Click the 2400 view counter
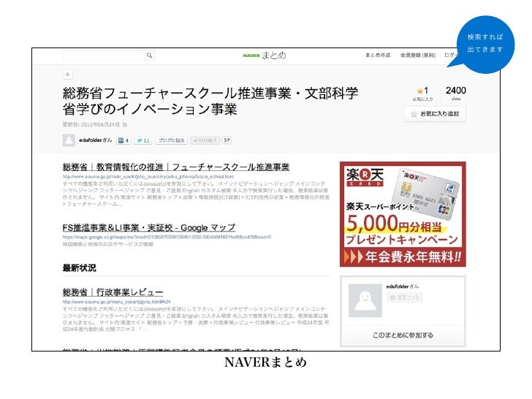This screenshot has height=399, width=532. pyautogui.click(x=456, y=94)
